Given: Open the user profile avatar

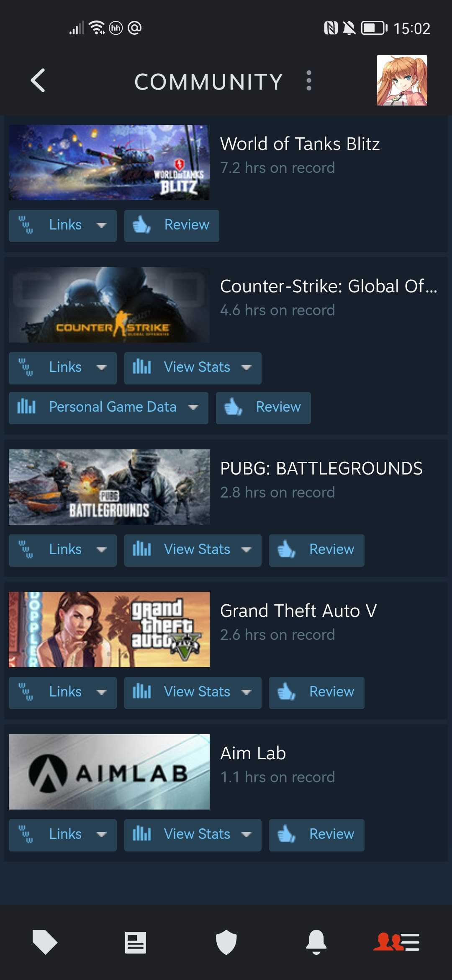Looking at the screenshot, I should [x=402, y=80].
